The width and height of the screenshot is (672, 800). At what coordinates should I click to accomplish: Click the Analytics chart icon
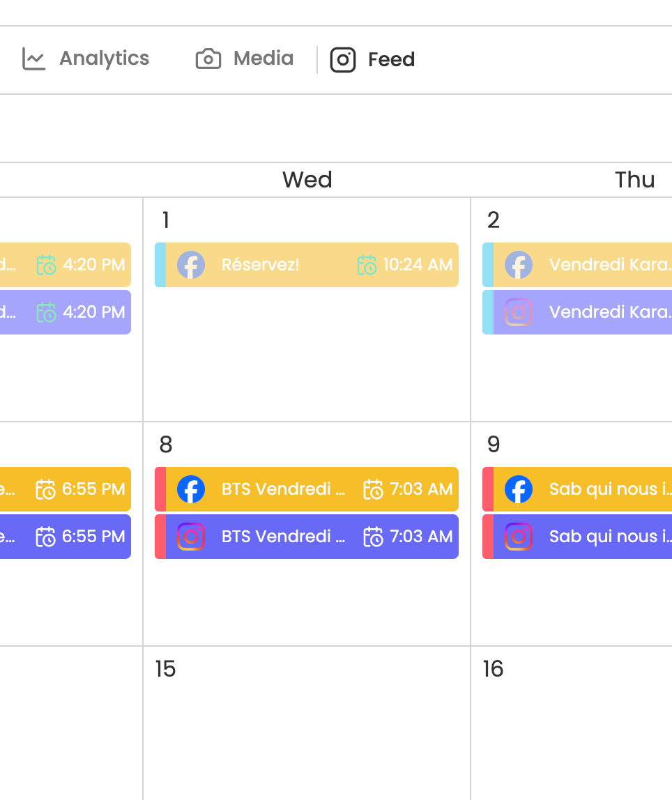coord(33,59)
